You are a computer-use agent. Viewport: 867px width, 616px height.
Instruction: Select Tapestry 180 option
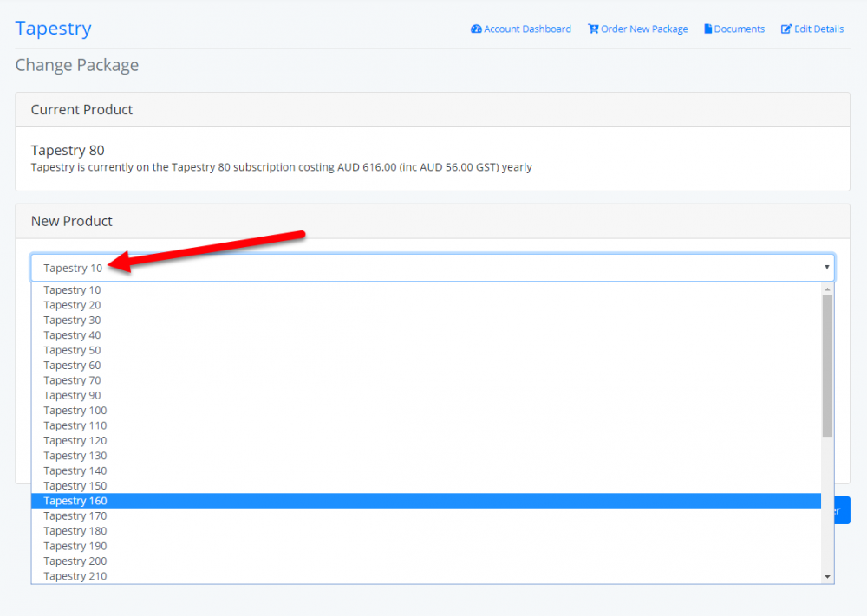[426, 531]
